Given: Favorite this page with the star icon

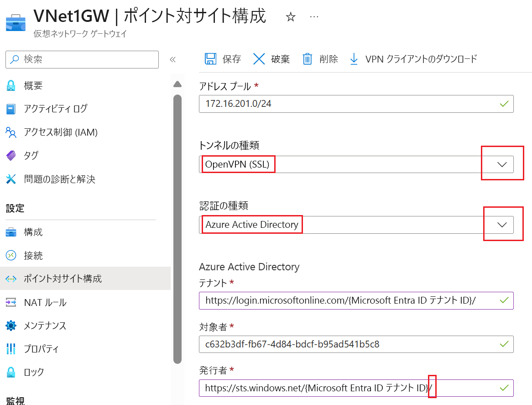Looking at the screenshot, I should coord(291,16).
